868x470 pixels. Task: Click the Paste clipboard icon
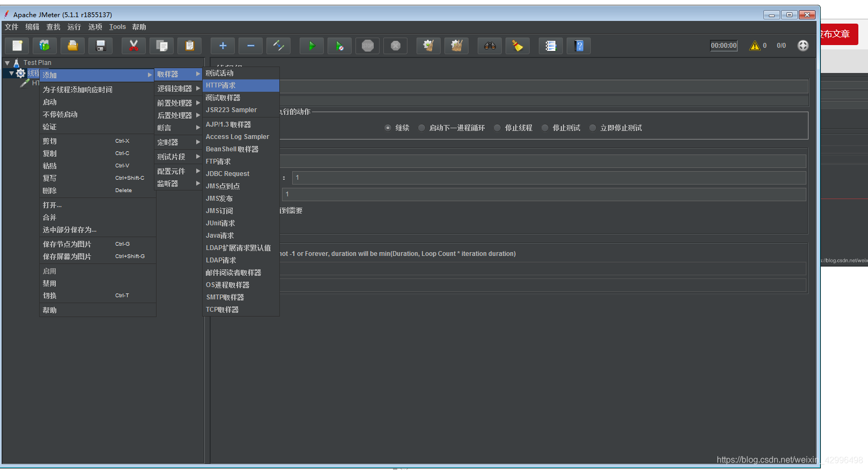190,46
